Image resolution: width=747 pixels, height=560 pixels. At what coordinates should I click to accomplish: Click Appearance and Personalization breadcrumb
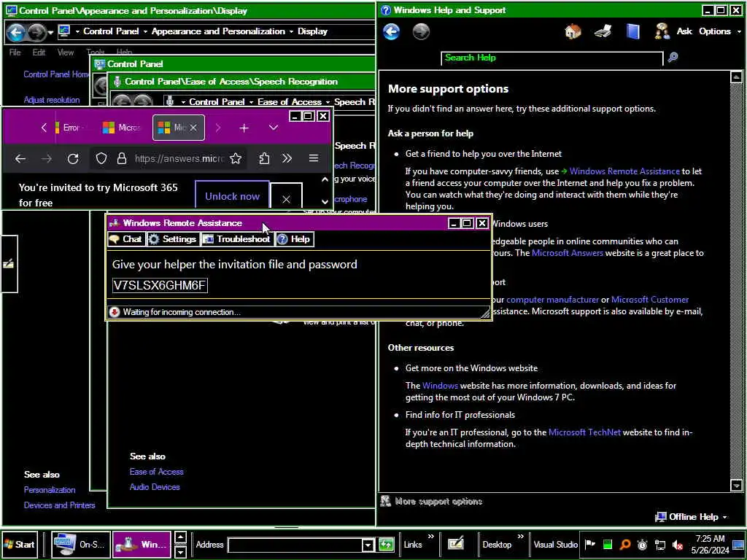pyautogui.click(x=218, y=31)
